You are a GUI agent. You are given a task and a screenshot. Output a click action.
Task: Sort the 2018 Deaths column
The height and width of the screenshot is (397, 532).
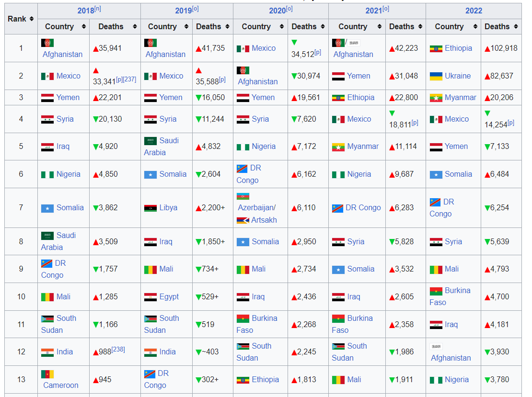(x=135, y=26)
